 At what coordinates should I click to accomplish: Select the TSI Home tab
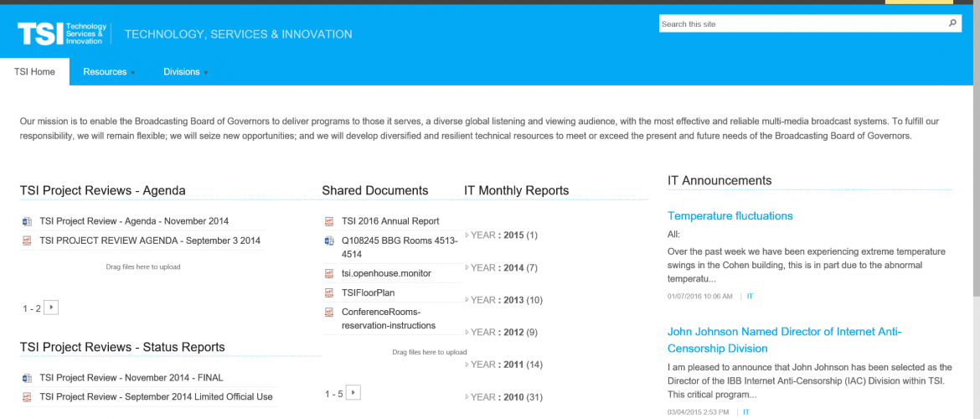click(x=34, y=72)
